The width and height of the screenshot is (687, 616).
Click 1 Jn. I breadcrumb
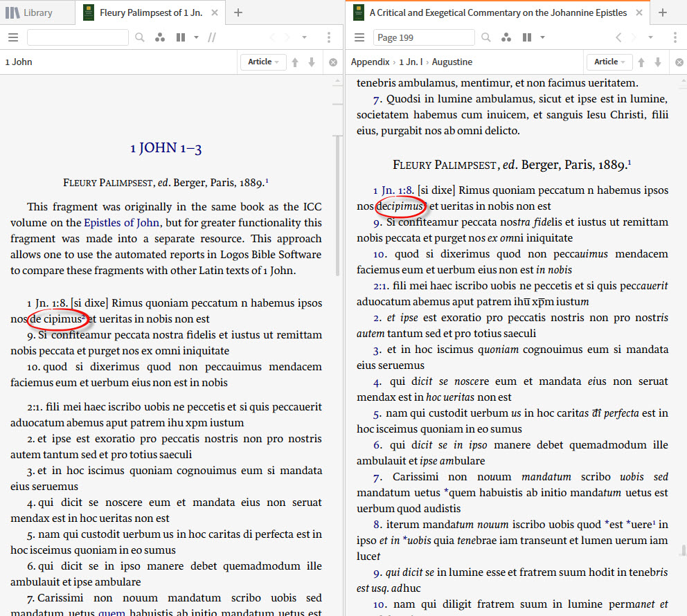(411, 62)
